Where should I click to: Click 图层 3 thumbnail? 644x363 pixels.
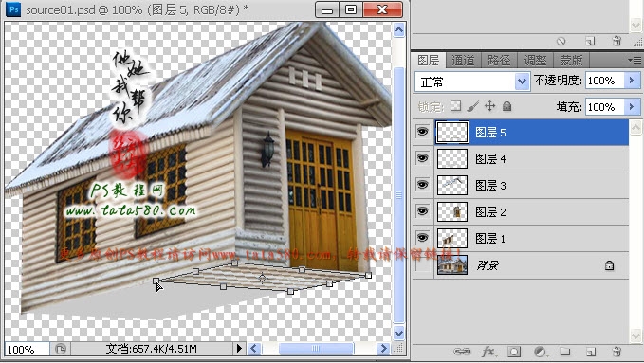tap(452, 186)
